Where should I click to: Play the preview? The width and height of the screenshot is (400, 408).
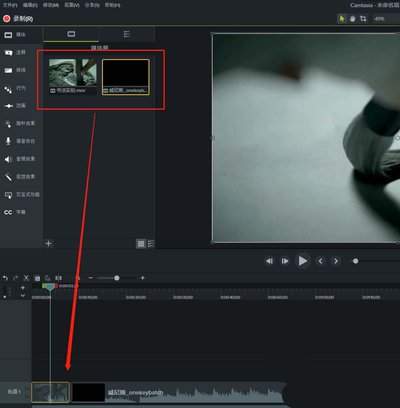[x=302, y=261]
